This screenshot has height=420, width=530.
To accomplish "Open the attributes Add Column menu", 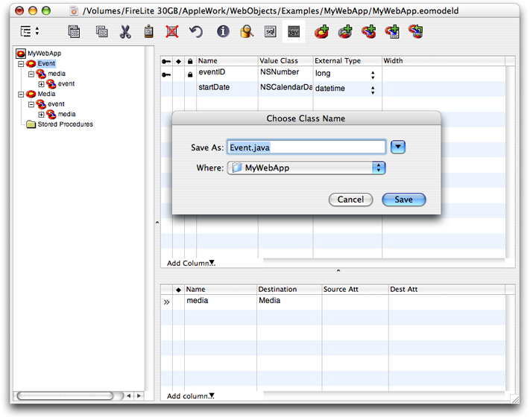I will [191, 263].
